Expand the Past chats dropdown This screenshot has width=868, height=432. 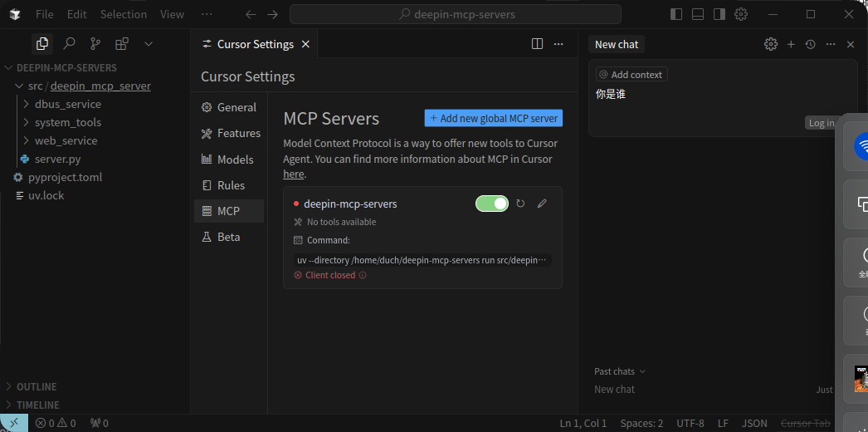pos(620,371)
